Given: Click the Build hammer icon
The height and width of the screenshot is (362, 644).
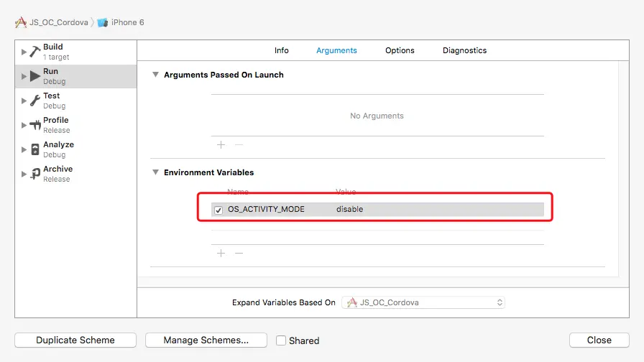Looking at the screenshot, I should 35,52.
